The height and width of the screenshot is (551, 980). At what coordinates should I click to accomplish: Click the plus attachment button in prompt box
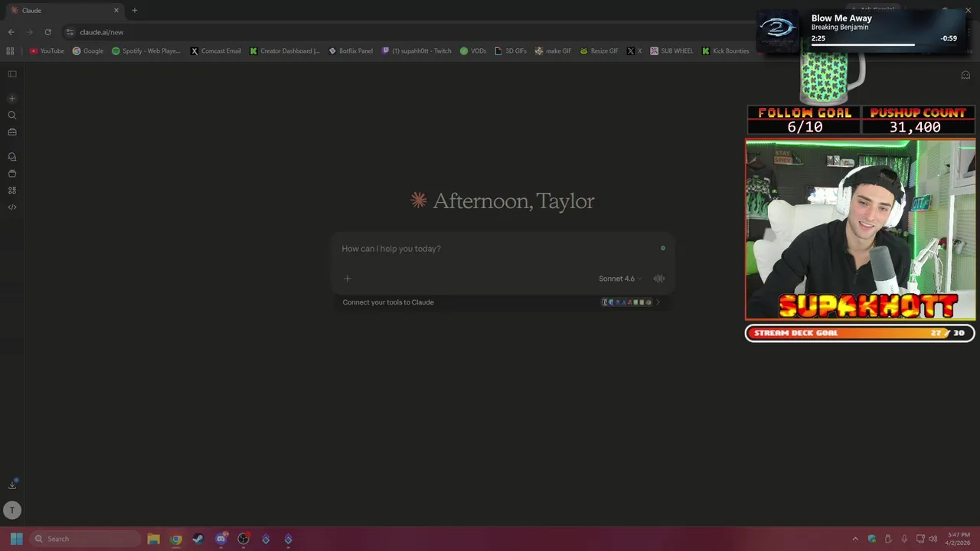347,279
